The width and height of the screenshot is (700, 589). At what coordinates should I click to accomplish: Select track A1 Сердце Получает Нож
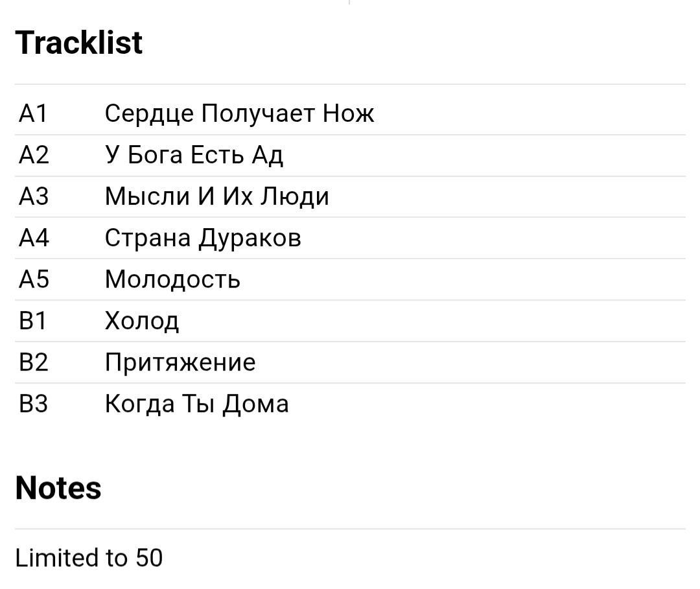(x=350, y=113)
